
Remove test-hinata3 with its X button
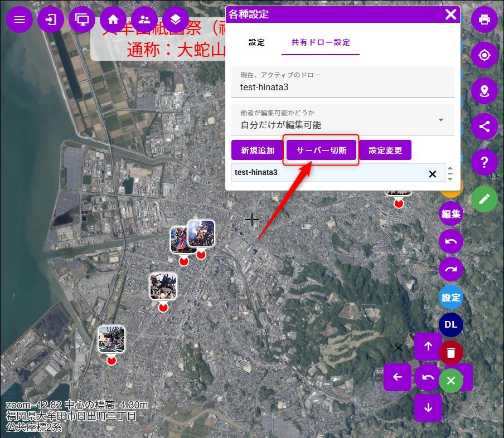[432, 174]
